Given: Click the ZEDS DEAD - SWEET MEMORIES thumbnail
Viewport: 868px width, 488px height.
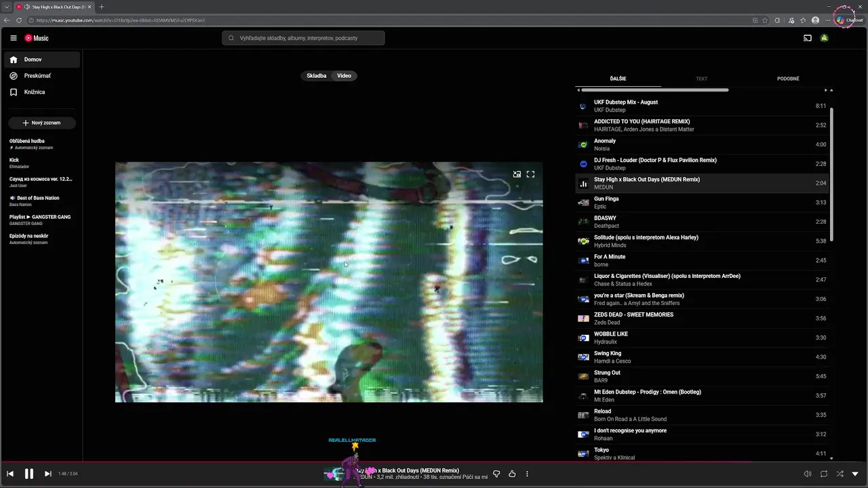Looking at the screenshot, I should click(583, 319).
